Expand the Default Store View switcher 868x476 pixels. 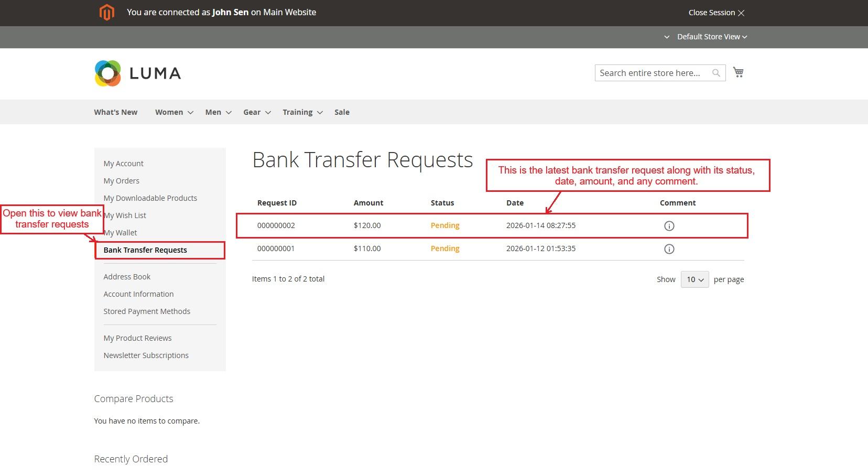pyautogui.click(x=712, y=37)
